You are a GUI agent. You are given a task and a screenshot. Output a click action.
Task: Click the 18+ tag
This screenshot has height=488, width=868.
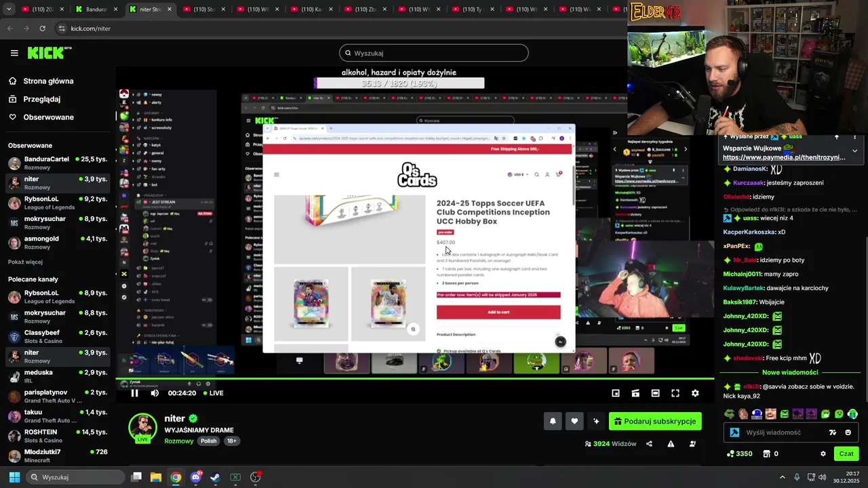(231, 441)
